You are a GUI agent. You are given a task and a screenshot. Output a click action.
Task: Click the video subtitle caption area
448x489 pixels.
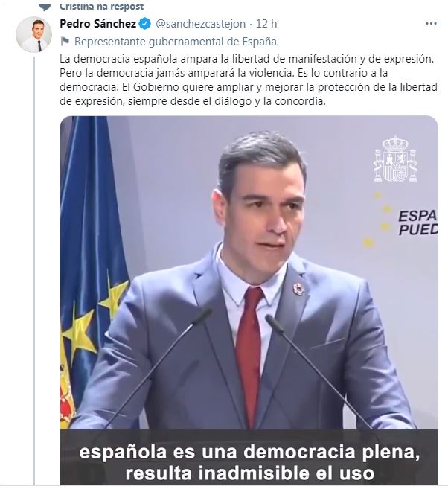[x=249, y=456]
